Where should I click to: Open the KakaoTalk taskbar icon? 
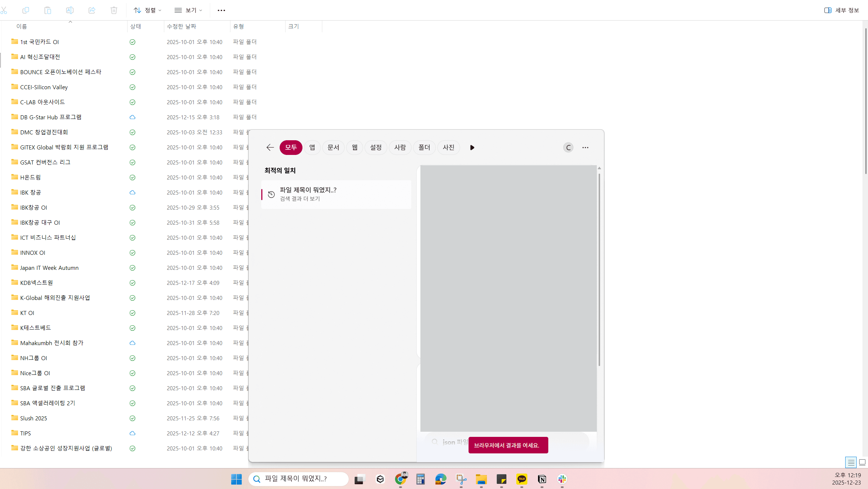pyautogui.click(x=521, y=479)
